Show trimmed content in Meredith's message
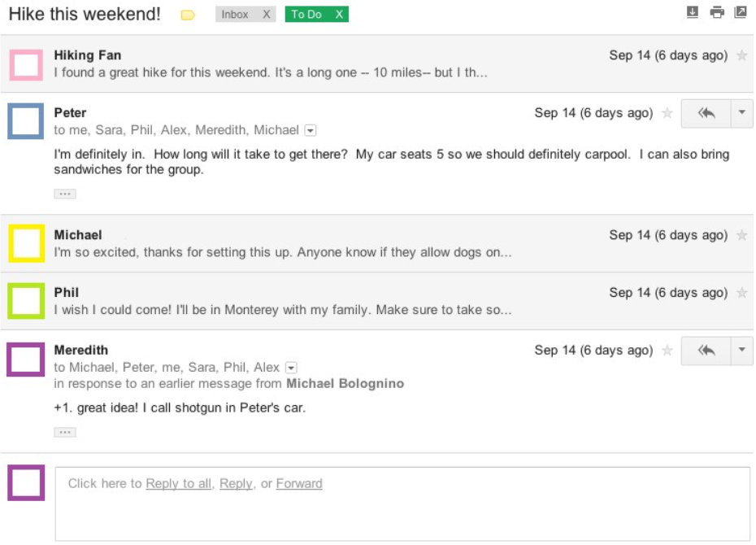The height and width of the screenshot is (545, 756). [64, 431]
